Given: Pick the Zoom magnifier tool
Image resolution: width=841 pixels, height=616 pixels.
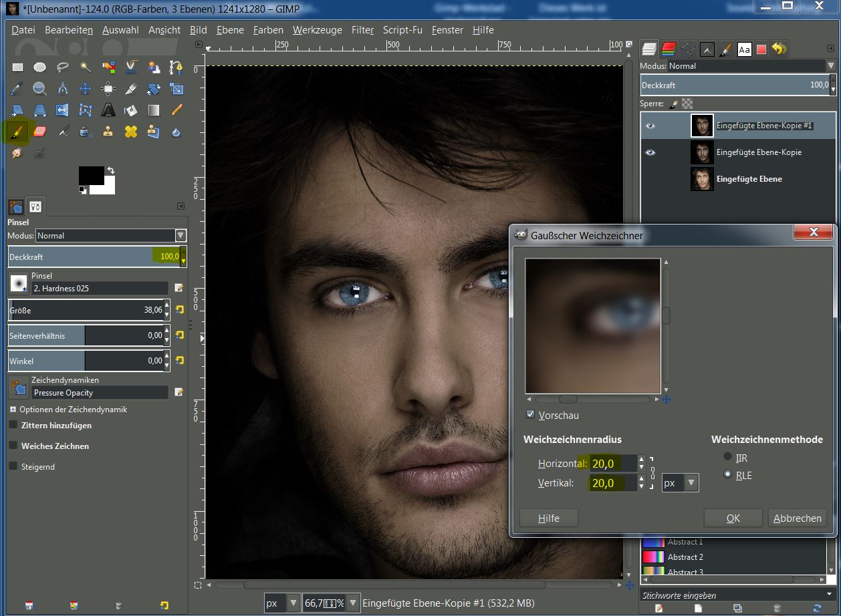Looking at the screenshot, I should click(39, 88).
